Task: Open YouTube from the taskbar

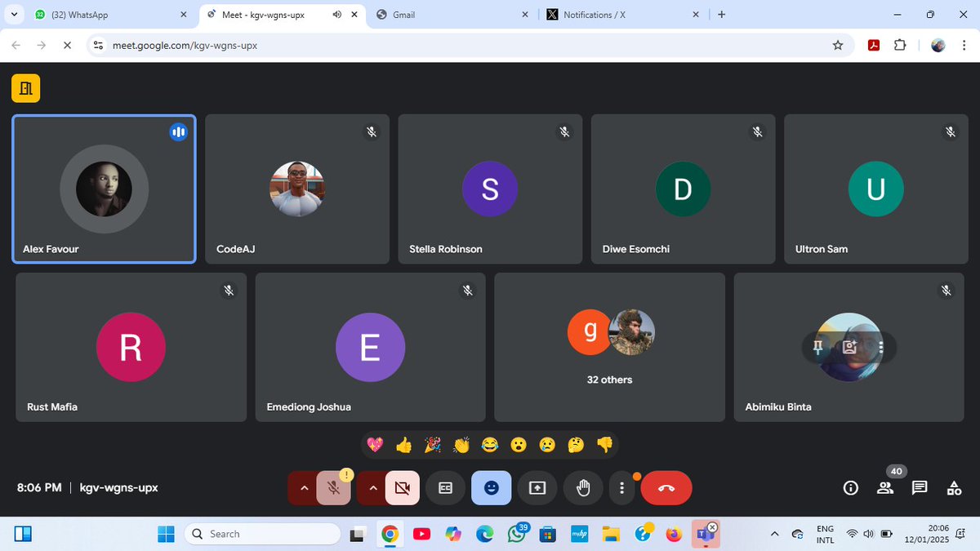Action: click(x=421, y=534)
